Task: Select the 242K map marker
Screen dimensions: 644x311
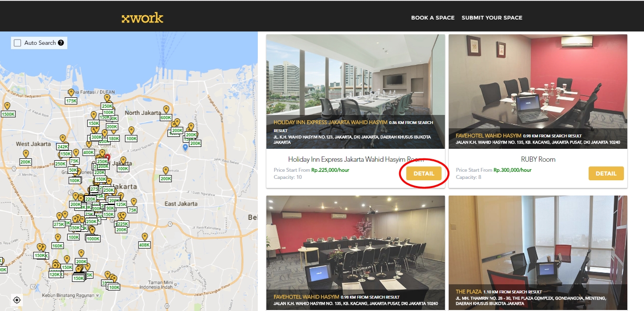Action: point(63,146)
